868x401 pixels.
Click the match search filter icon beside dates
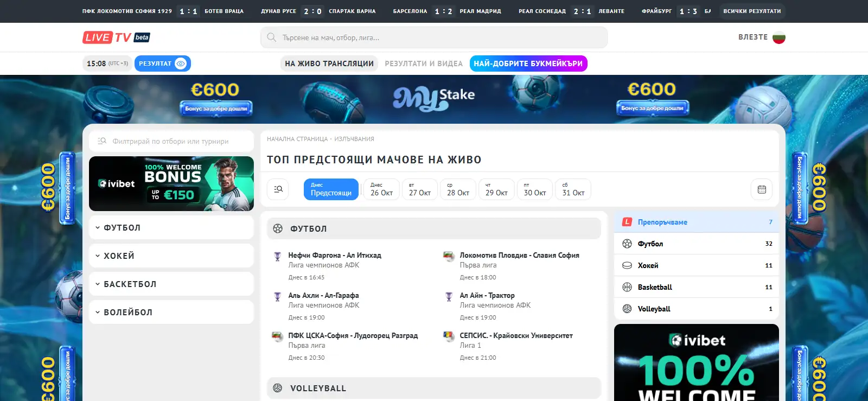(x=278, y=189)
